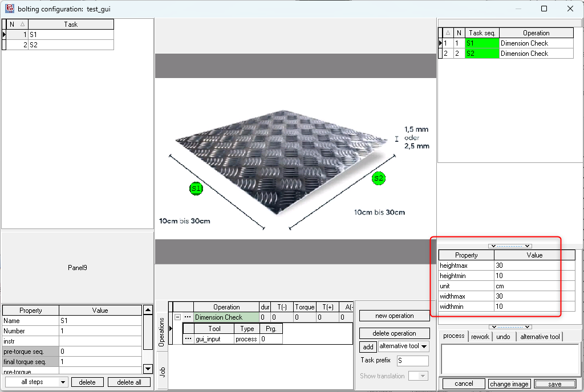Switch to the rework tab
The height and width of the screenshot is (392, 584).
coord(480,337)
